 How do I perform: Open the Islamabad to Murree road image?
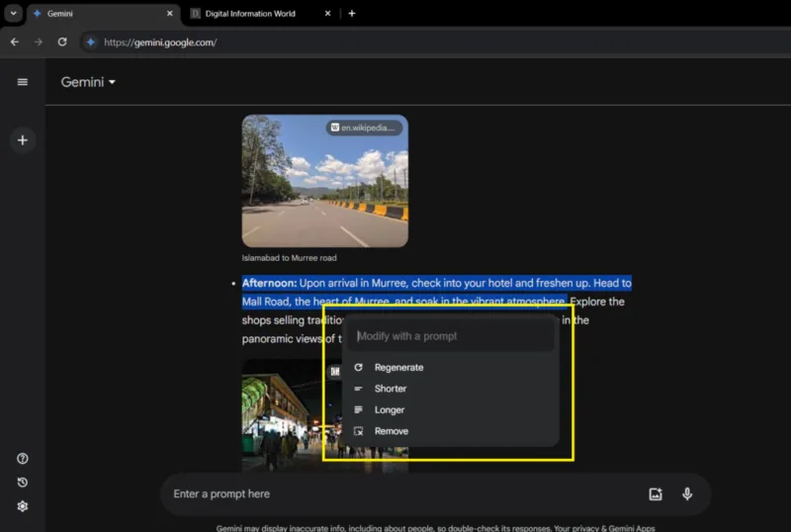click(325, 181)
